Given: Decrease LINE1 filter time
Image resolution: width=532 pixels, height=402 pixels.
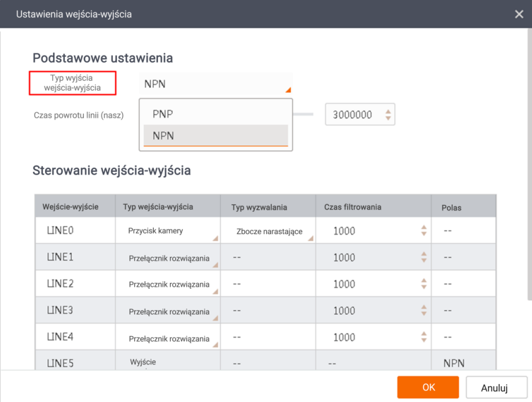Looking at the screenshot, I should click(x=424, y=260).
